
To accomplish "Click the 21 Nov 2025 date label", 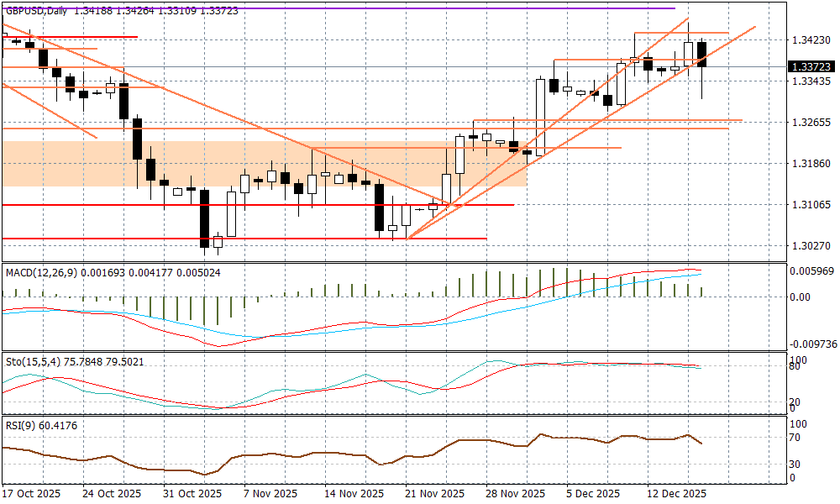I will point(434,493).
